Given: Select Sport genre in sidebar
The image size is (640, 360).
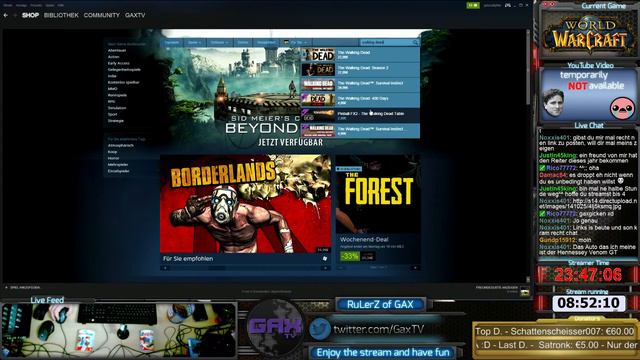Looking at the screenshot, I should [113, 114].
